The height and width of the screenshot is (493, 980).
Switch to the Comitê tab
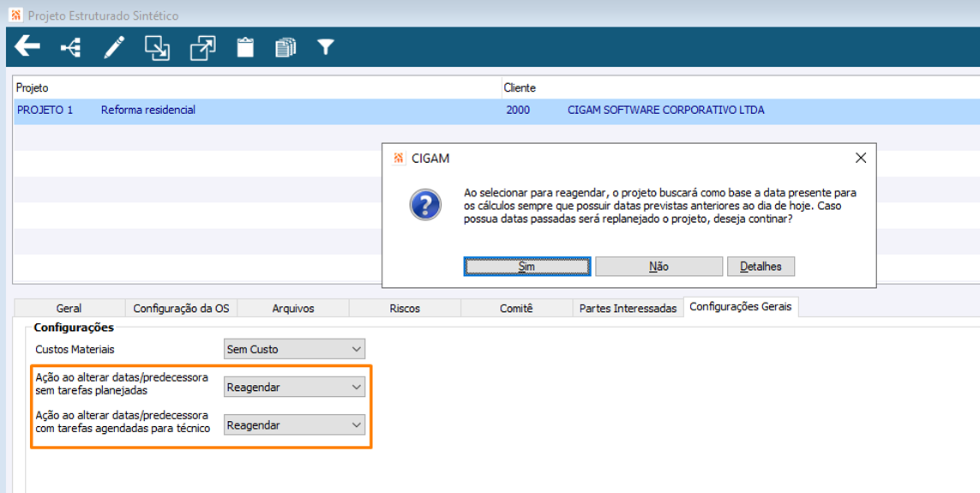click(516, 308)
